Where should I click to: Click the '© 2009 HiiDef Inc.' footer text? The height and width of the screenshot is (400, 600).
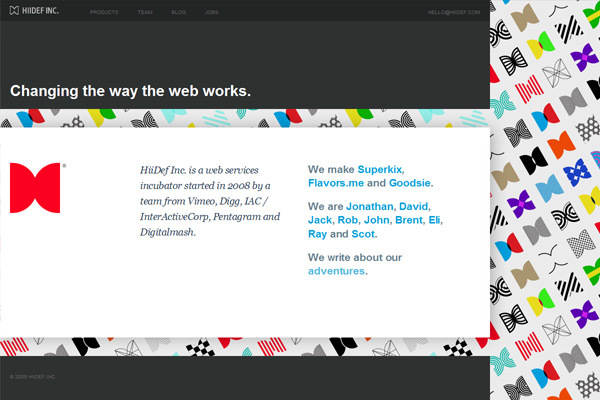(33, 377)
